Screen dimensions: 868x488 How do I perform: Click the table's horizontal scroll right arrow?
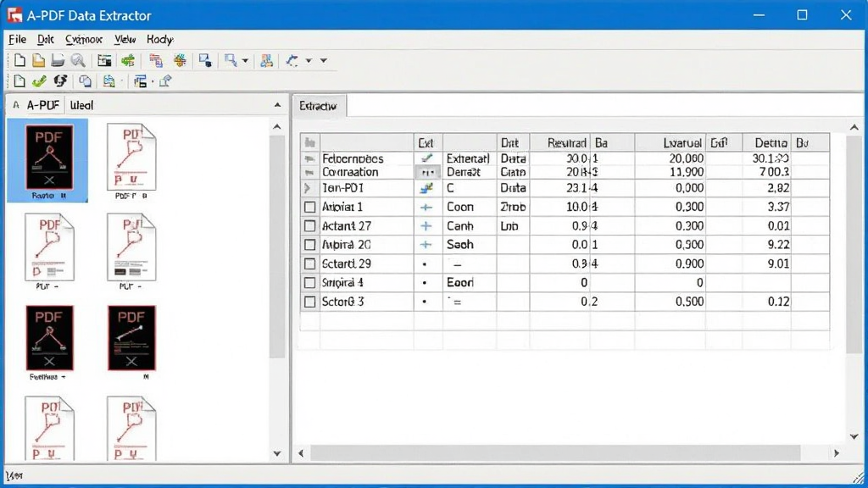(837, 453)
